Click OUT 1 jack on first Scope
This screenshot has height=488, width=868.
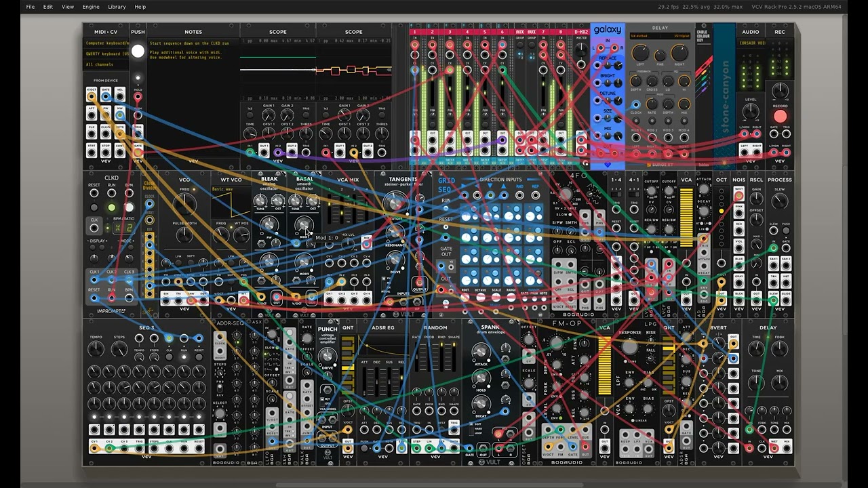(264, 152)
